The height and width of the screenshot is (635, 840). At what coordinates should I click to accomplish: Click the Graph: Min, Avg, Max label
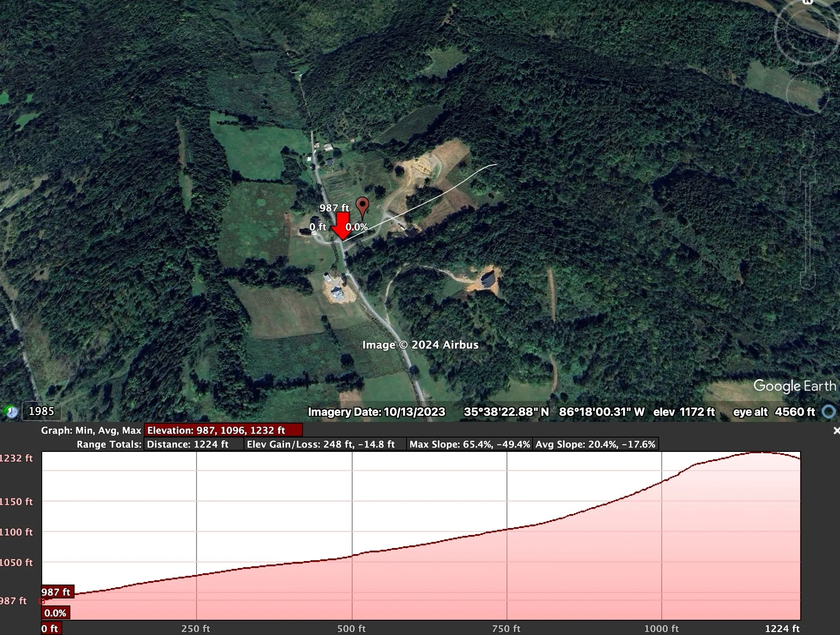click(91, 430)
